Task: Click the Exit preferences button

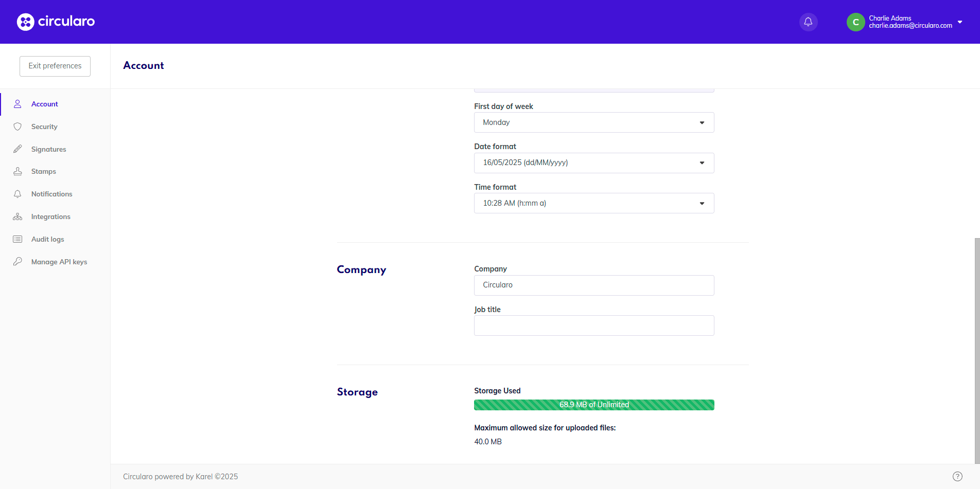Action: [x=55, y=66]
